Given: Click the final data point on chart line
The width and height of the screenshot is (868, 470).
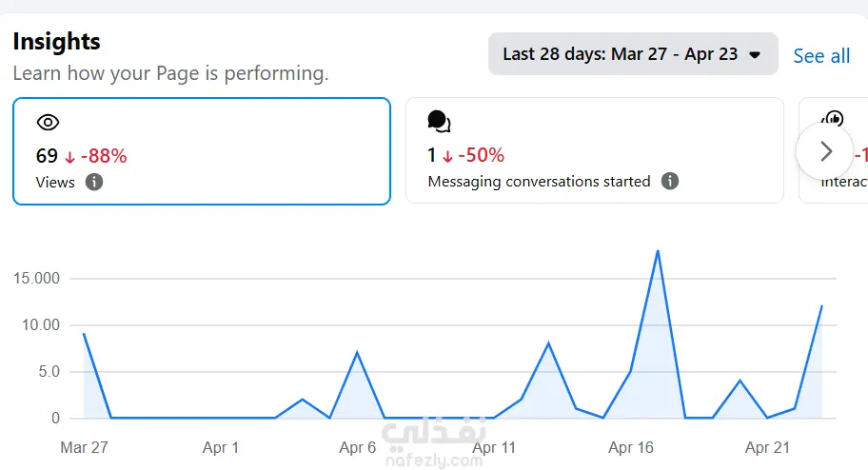Looking at the screenshot, I should tap(821, 305).
